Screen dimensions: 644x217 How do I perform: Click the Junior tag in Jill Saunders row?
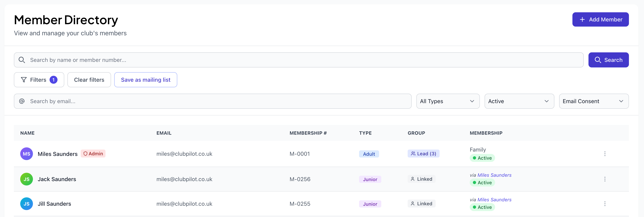[370, 204]
